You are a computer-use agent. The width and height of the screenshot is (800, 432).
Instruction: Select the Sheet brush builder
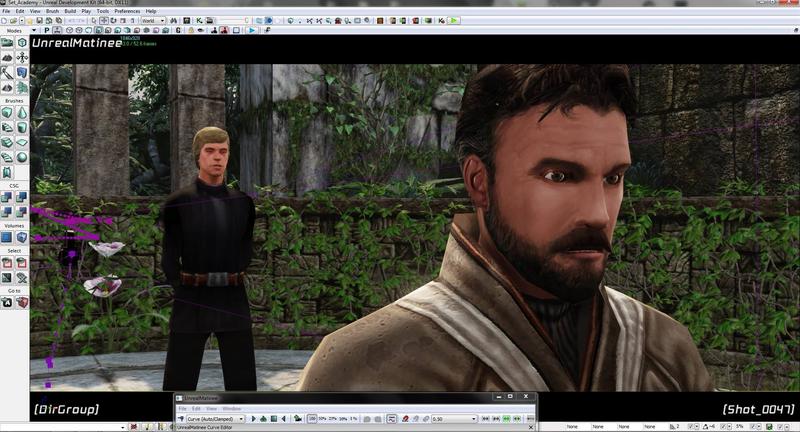click(22, 142)
